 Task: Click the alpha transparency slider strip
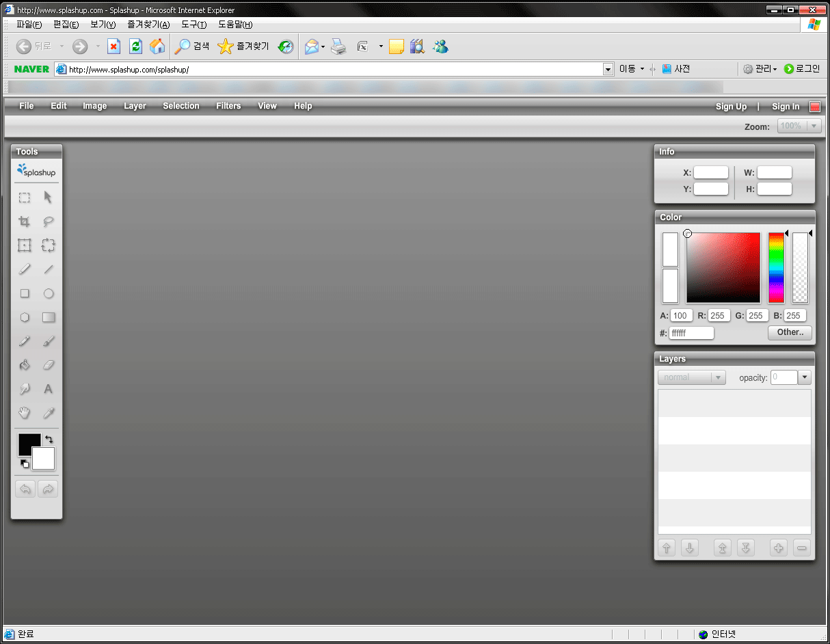coord(800,268)
